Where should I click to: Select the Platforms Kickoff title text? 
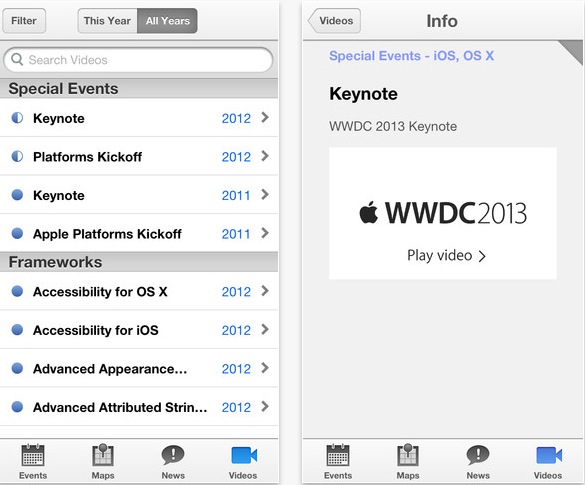[87, 157]
